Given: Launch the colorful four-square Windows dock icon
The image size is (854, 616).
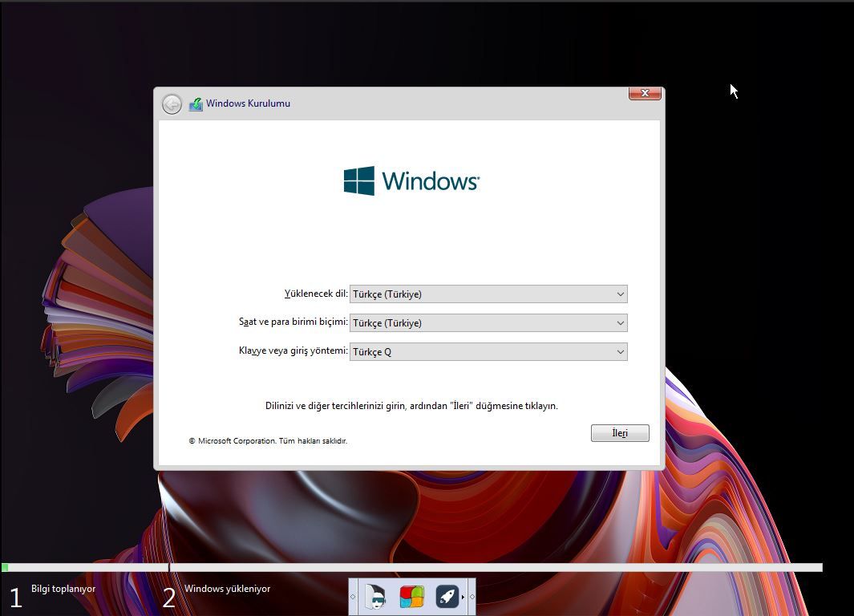Looking at the screenshot, I should pyautogui.click(x=411, y=597).
